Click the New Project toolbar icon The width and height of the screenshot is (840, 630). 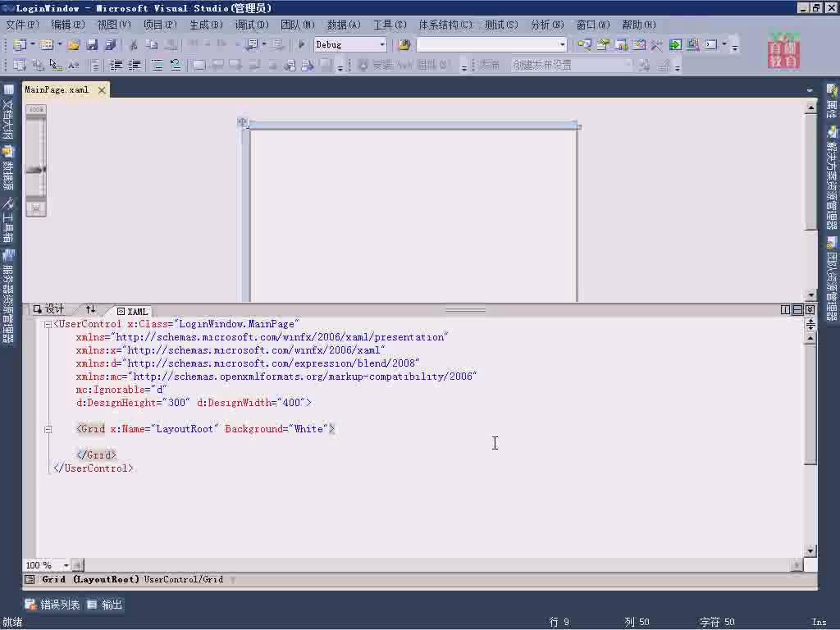(x=20, y=45)
